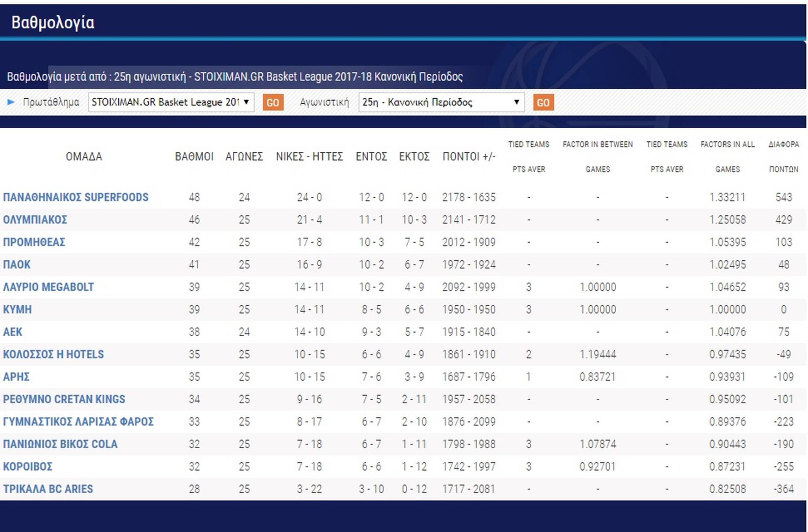Click GO button next to round dropdown
The image size is (808, 532).
[x=543, y=103]
